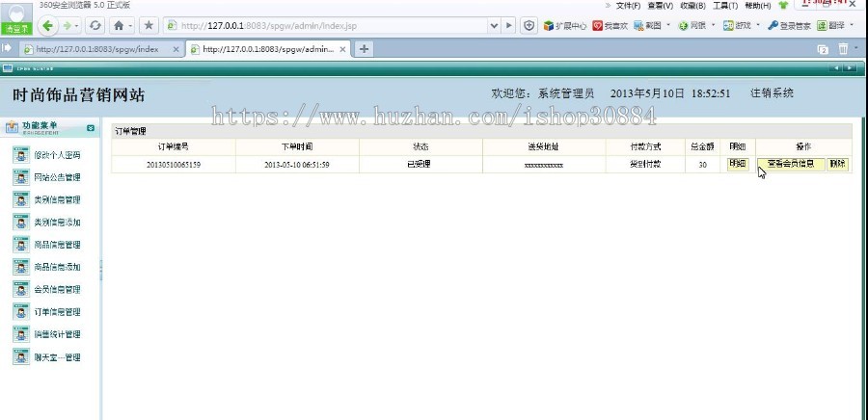Open 订单信息管理 in sidebar
Screen dimensions: 868x420
point(57,312)
